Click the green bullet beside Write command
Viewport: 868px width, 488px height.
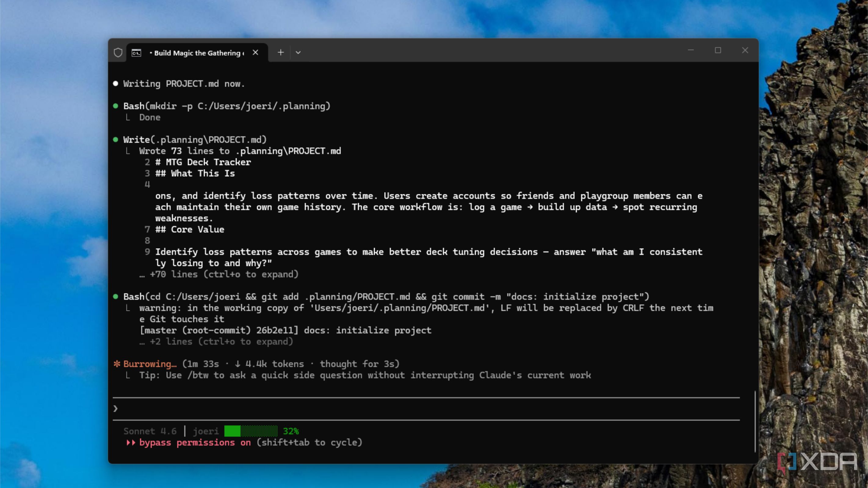click(116, 139)
